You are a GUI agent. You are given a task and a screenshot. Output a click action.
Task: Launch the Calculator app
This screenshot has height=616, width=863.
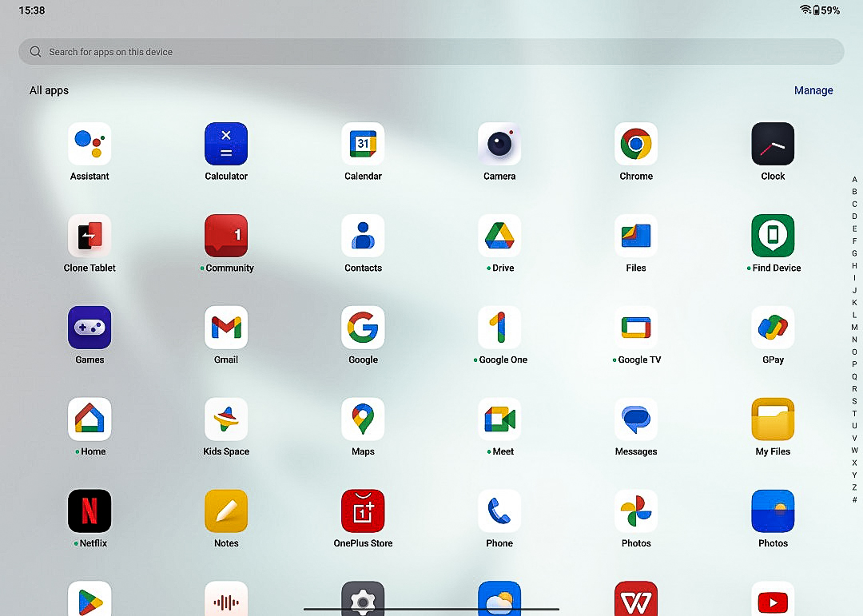click(226, 145)
